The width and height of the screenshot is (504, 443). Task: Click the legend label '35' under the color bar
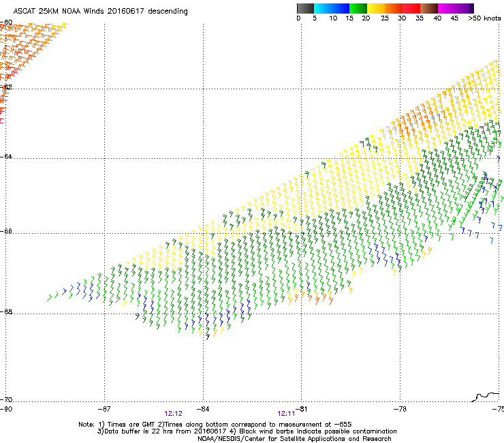pos(420,18)
